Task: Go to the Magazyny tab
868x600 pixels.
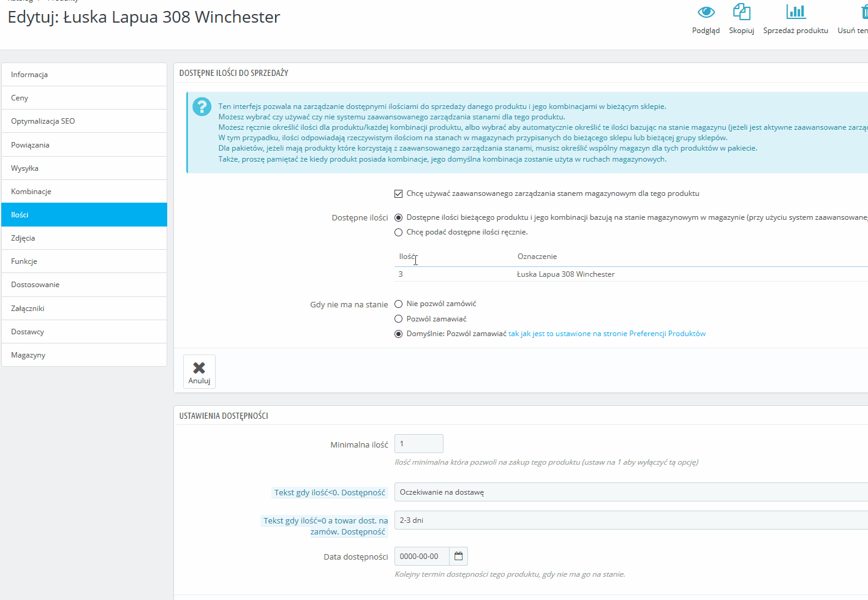Action: tap(85, 355)
